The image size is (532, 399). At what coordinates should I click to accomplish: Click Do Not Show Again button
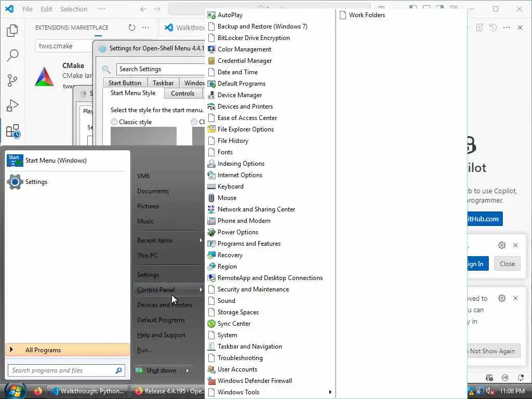click(x=494, y=351)
